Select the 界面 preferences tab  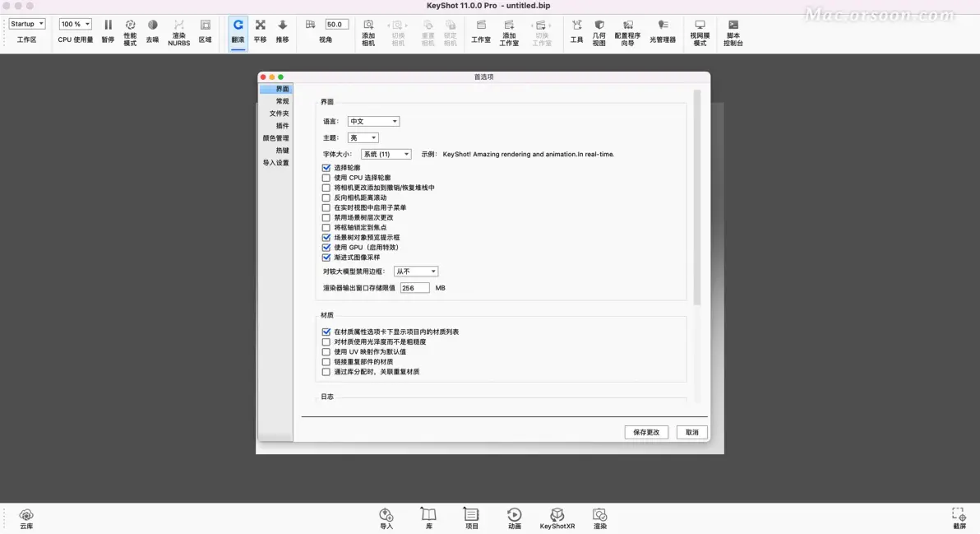(275, 89)
